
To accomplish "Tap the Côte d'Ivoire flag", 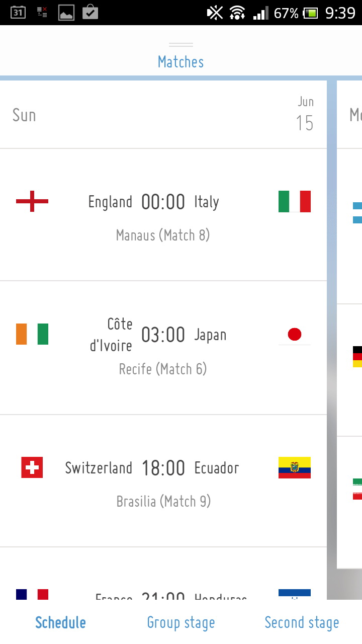I will point(32,334).
